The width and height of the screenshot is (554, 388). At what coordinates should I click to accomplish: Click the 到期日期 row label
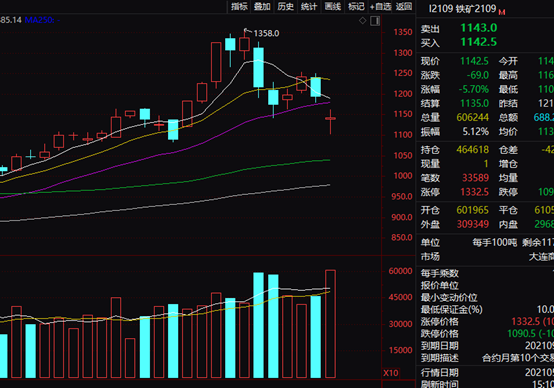coord(440,346)
